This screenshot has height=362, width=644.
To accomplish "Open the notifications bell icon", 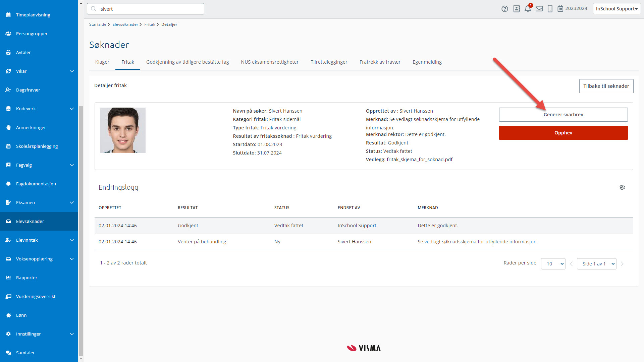I will 528,9.
